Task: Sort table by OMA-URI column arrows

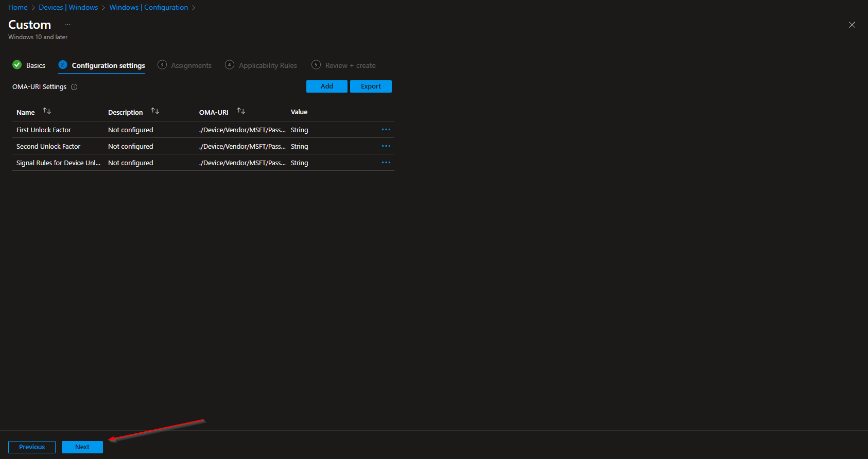Action: (x=241, y=111)
